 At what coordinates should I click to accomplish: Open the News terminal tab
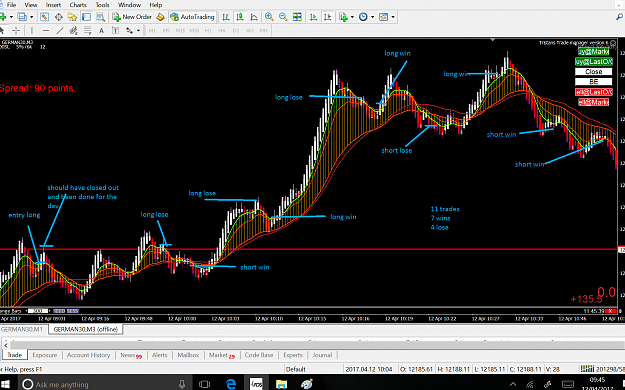[131, 355]
